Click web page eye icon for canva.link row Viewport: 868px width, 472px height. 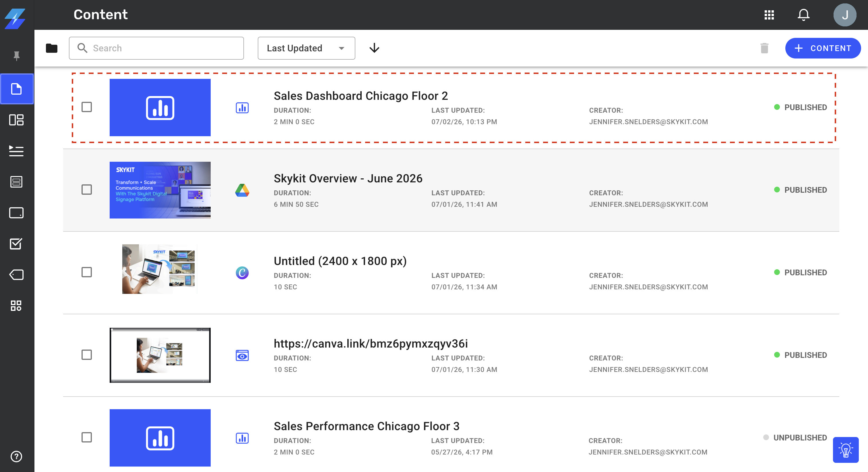242,356
